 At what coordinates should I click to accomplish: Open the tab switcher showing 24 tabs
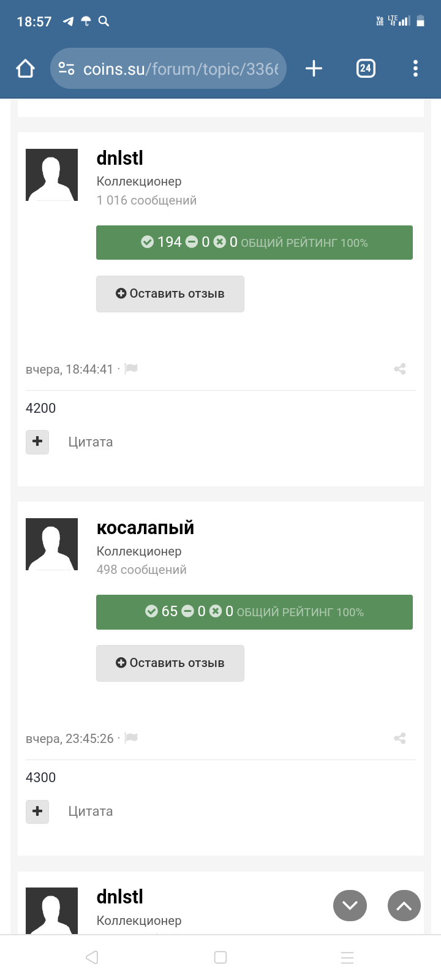click(366, 69)
